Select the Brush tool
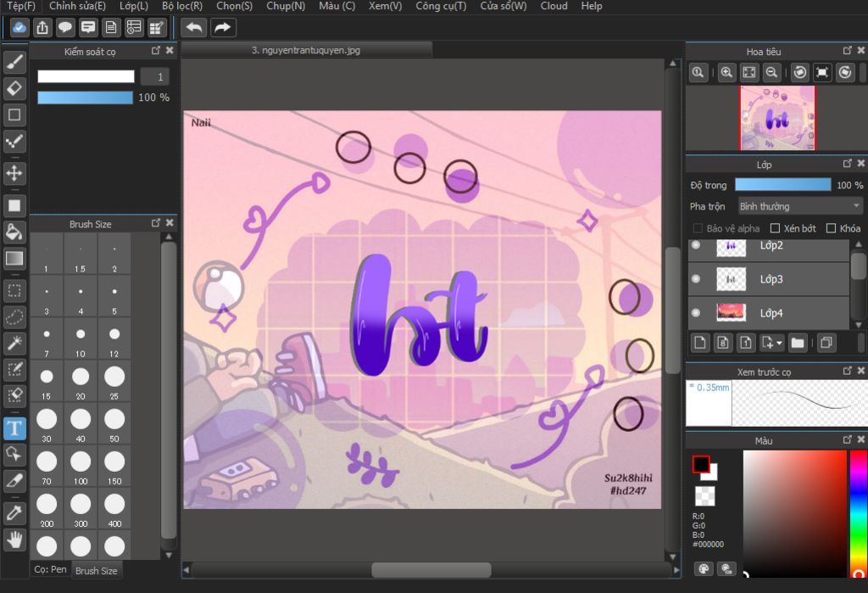The height and width of the screenshot is (593, 868). pyautogui.click(x=14, y=62)
